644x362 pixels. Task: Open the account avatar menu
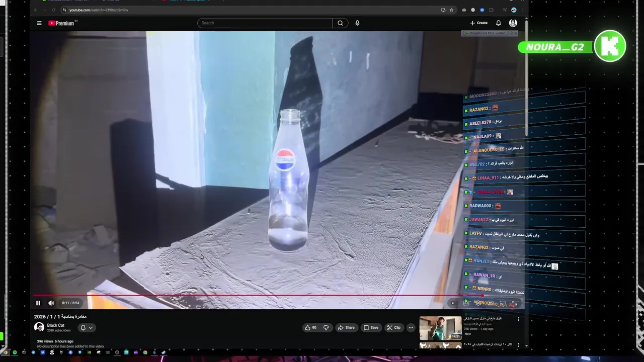pyautogui.click(x=513, y=23)
